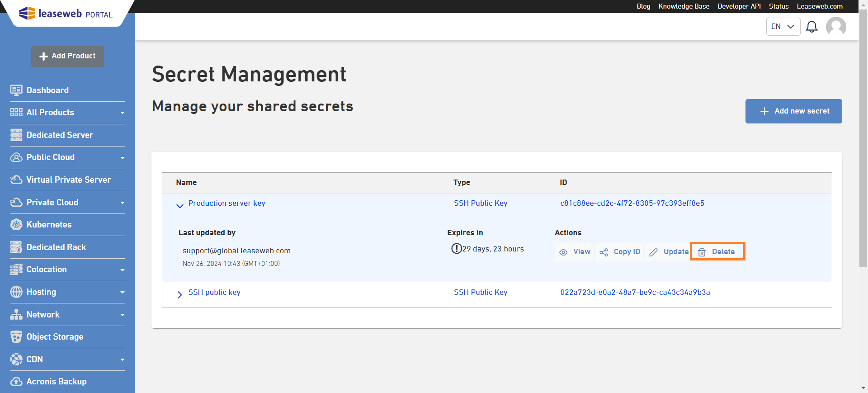The image size is (868, 393).
Task: Click the Object Storage bucket icon
Action: 16,336
